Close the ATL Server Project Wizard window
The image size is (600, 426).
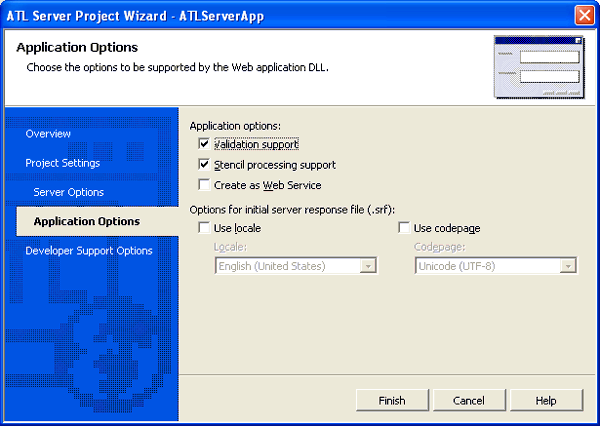coord(585,15)
